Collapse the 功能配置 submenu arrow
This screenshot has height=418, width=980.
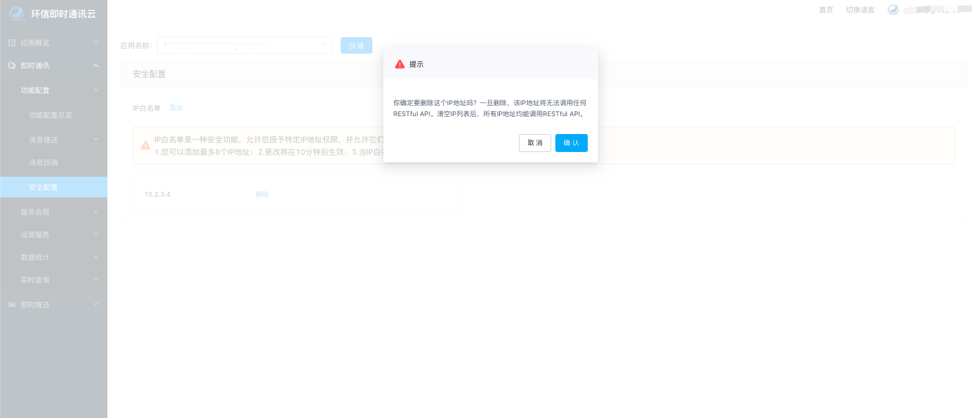tap(96, 90)
